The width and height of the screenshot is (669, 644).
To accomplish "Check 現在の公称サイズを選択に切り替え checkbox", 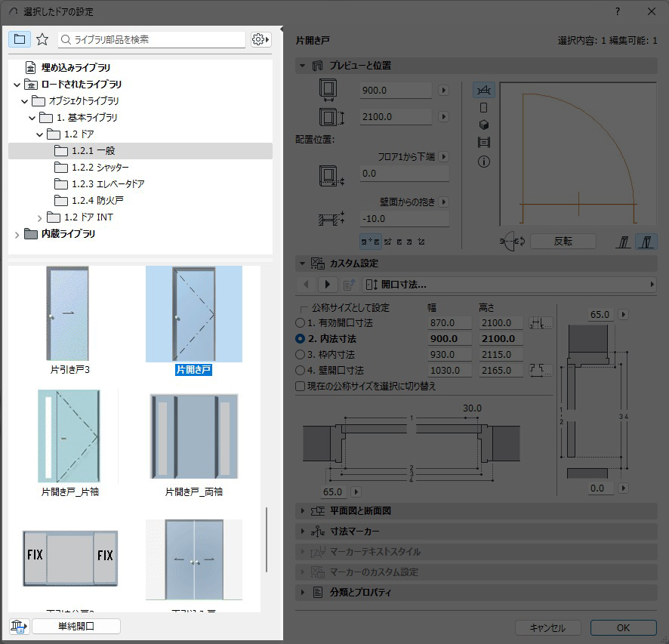I will pos(301,386).
